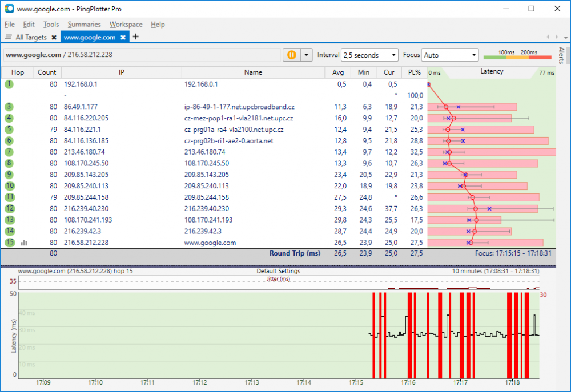Screen dimensions: 571x392
Task: Expand the Interval 2,5 seconds combo box
Action: point(369,55)
